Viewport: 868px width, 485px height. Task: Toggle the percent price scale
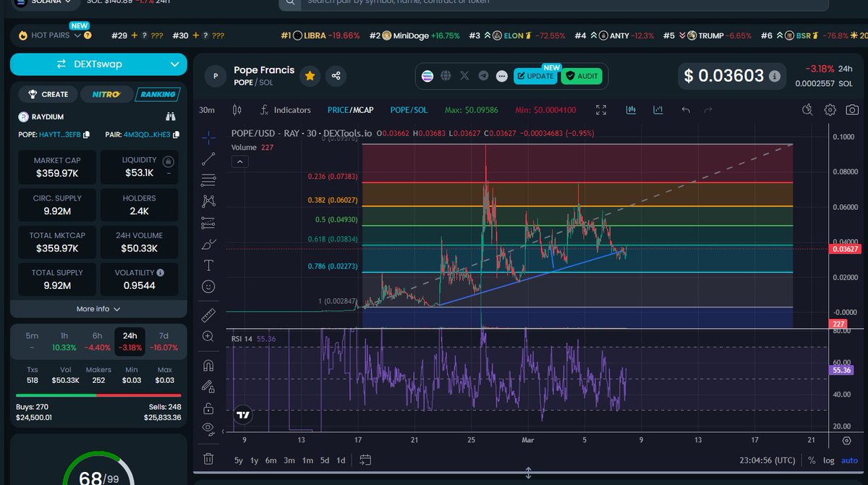812,460
